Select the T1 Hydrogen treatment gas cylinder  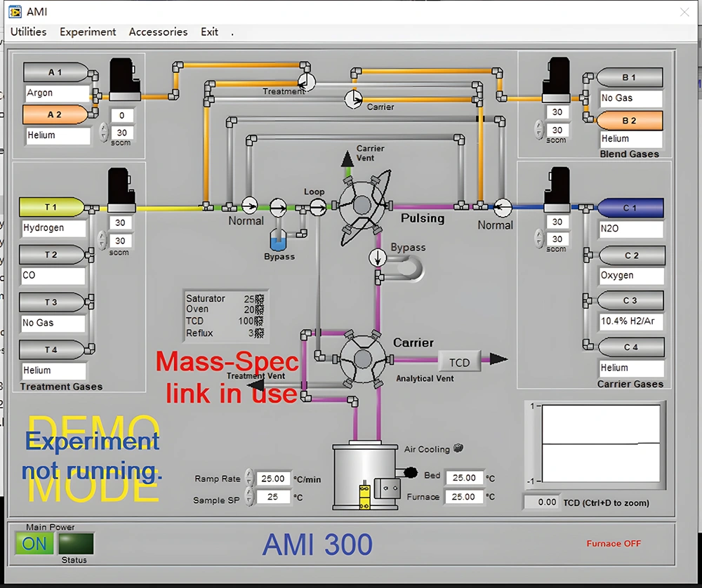(x=52, y=207)
